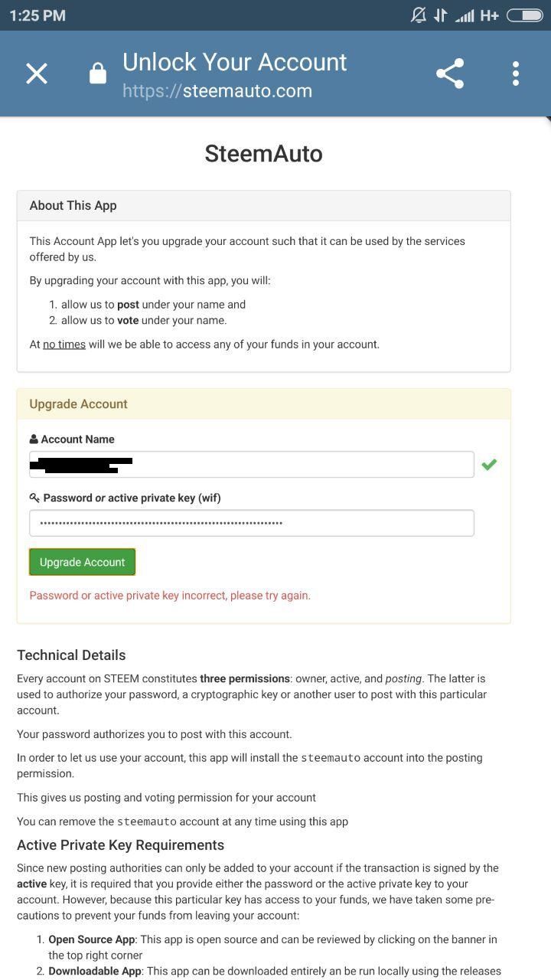The width and height of the screenshot is (551, 980).
Task: Tap the battery icon in status bar
Action: 524,15
